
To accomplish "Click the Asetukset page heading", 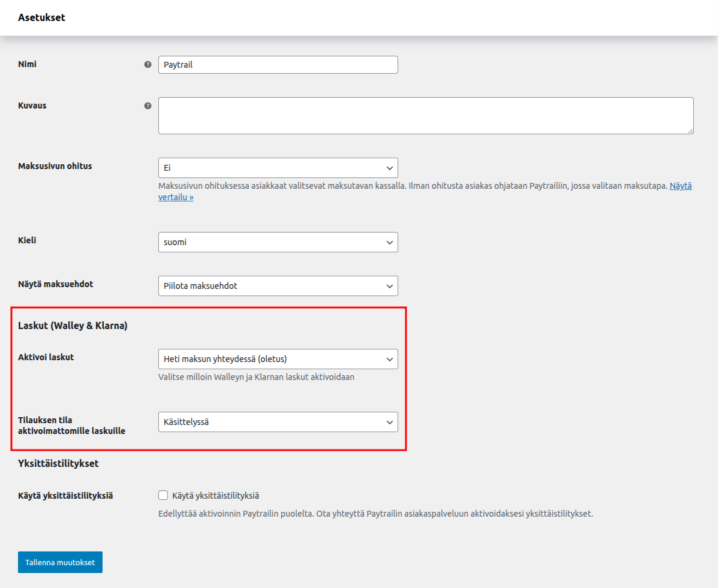I will tap(41, 18).
